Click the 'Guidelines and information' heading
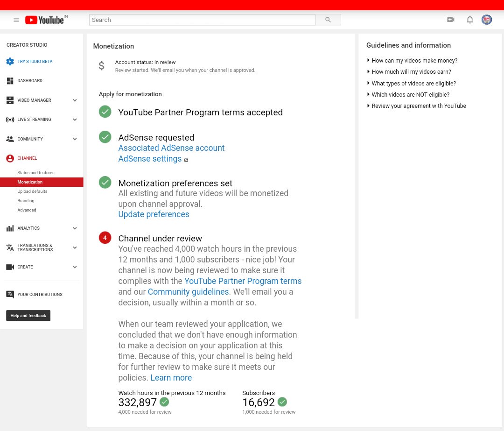 pyautogui.click(x=408, y=45)
